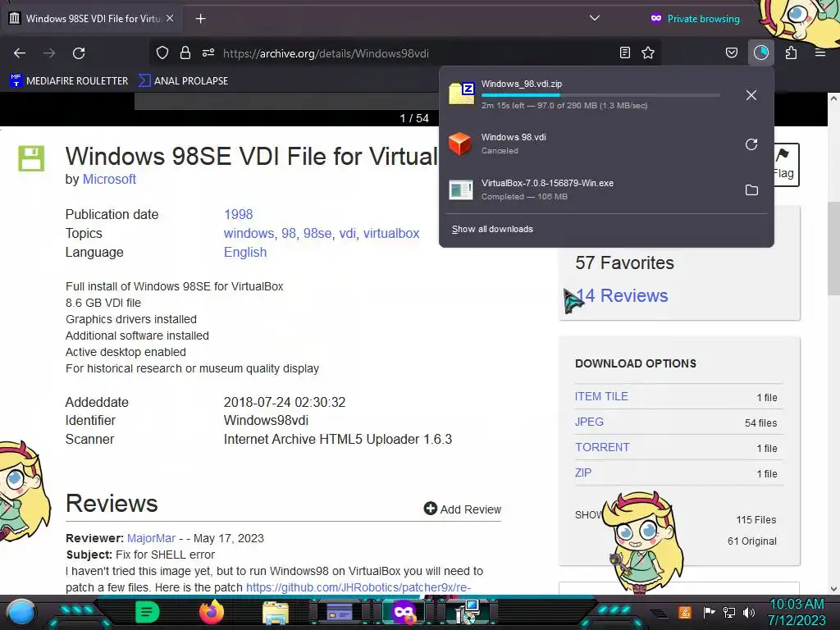Download the ZIP file option

pos(583,473)
